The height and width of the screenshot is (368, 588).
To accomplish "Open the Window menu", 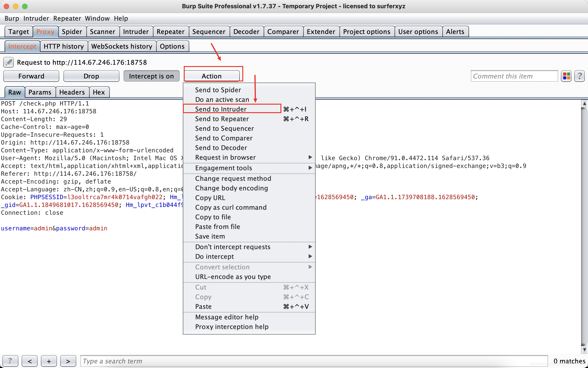I will tap(97, 19).
